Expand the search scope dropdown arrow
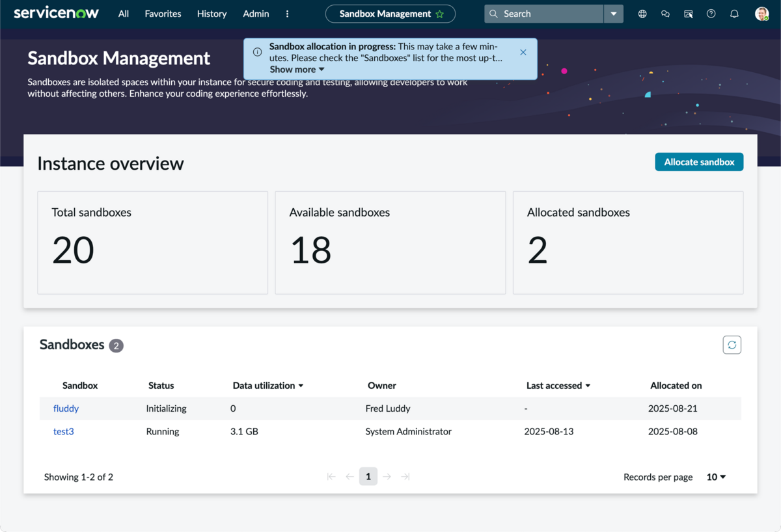The width and height of the screenshot is (781, 532). tap(614, 14)
